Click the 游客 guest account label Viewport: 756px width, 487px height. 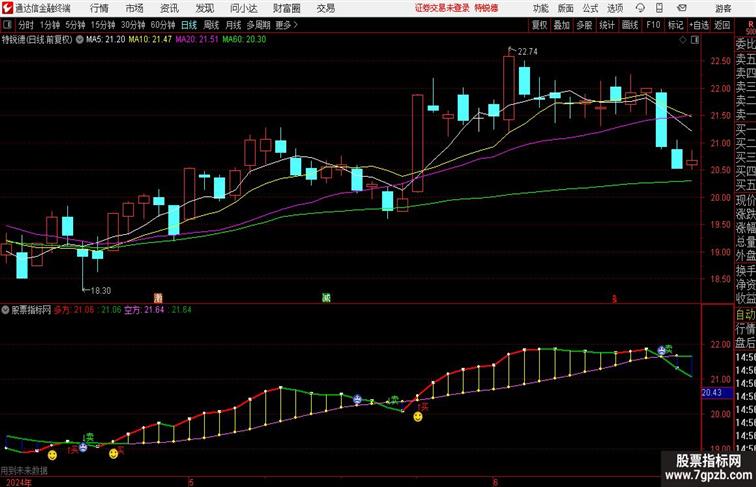point(723,8)
